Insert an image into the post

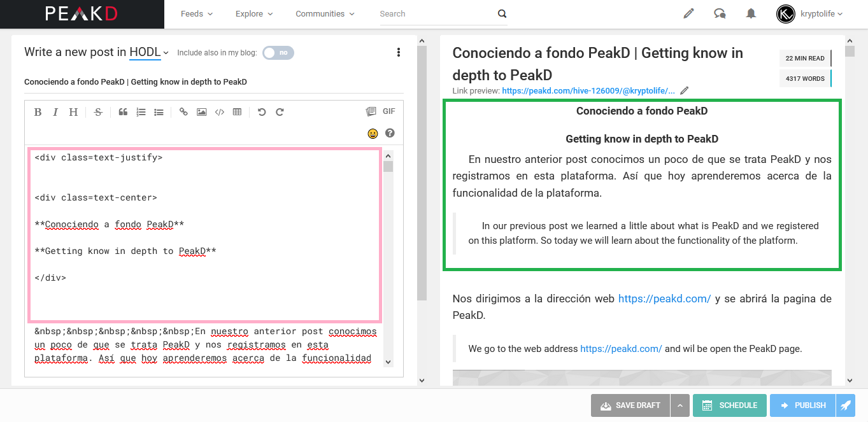[201, 112]
